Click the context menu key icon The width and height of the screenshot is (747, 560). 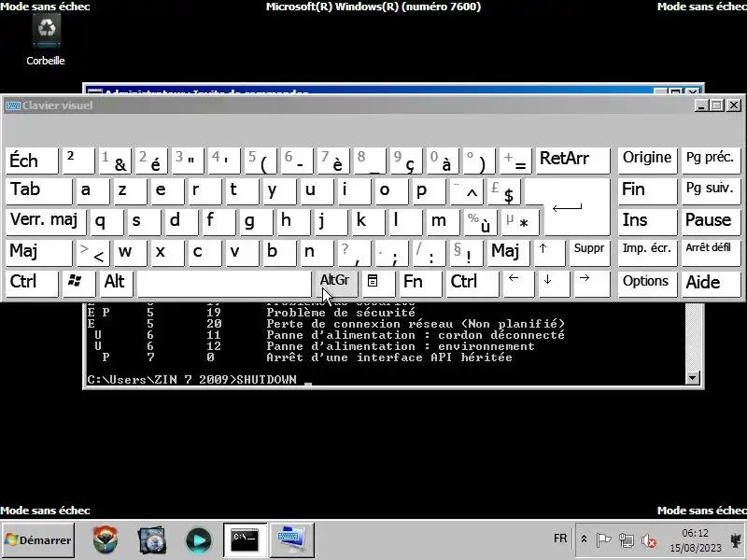[378, 283]
